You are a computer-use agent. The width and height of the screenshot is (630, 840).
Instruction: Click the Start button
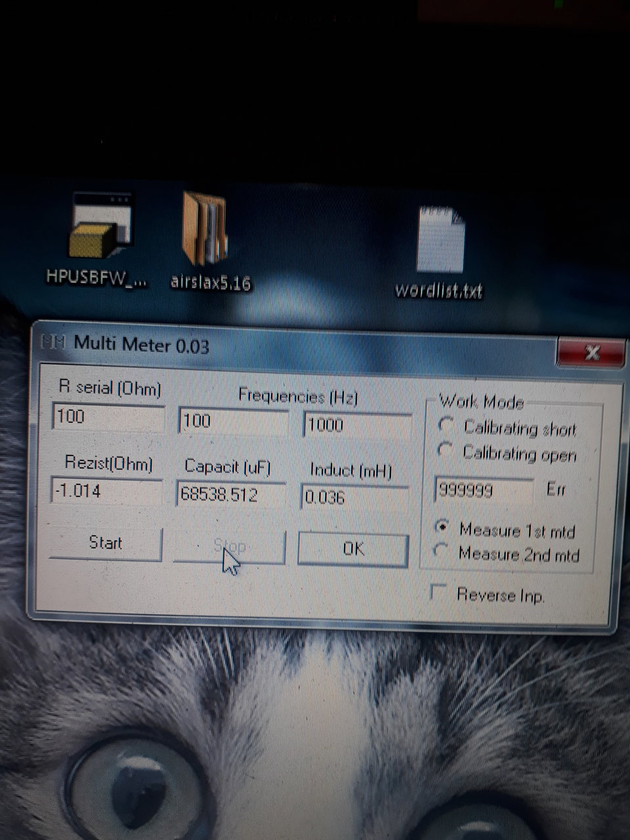coord(106,543)
